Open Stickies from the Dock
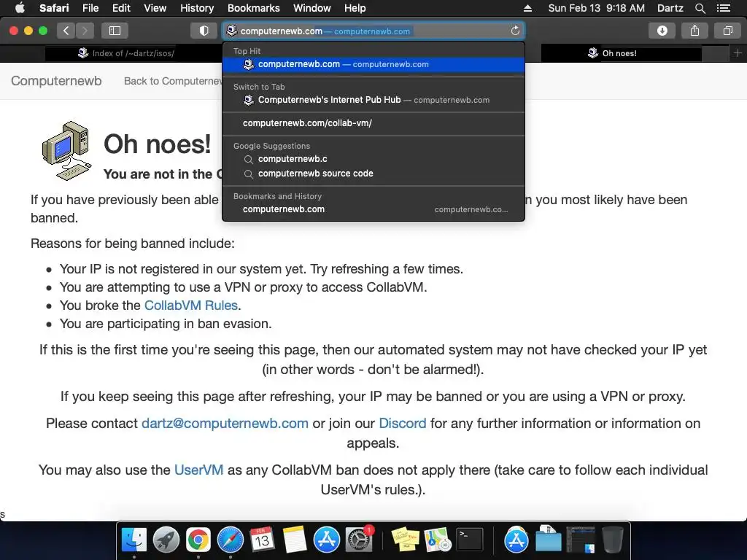Image resolution: width=747 pixels, height=560 pixels. (405, 540)
